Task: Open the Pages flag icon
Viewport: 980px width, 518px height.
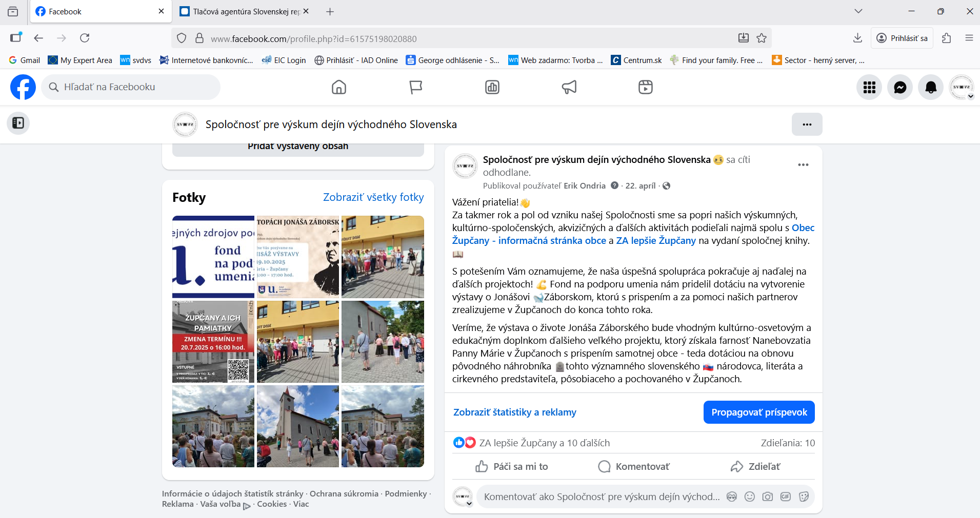Action: 415,87
